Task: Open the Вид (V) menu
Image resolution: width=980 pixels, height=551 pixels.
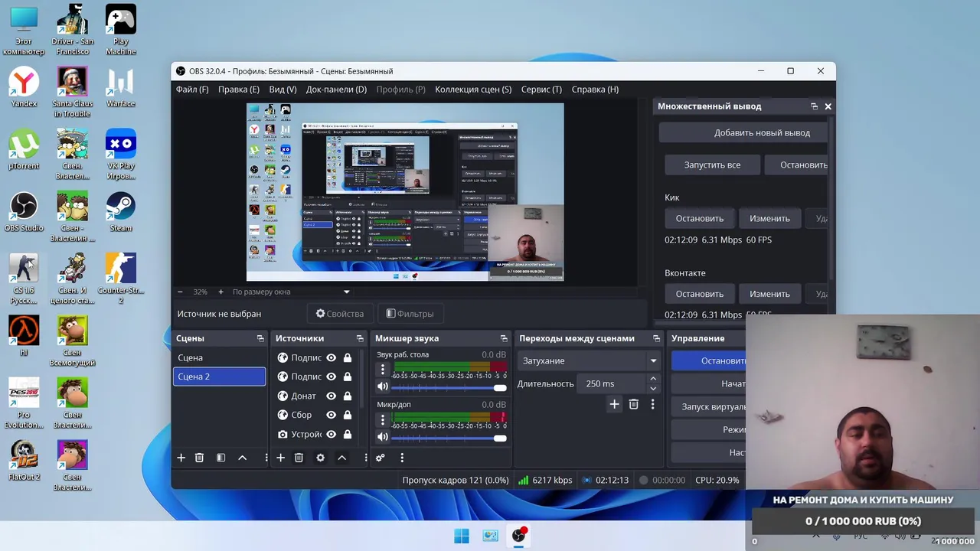Action: click(283, 90)
